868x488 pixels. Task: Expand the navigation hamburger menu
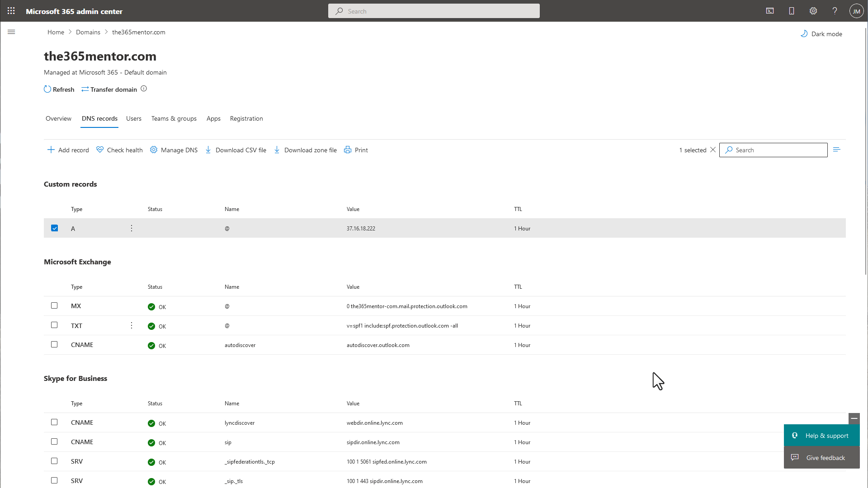[x=11, y=32]
